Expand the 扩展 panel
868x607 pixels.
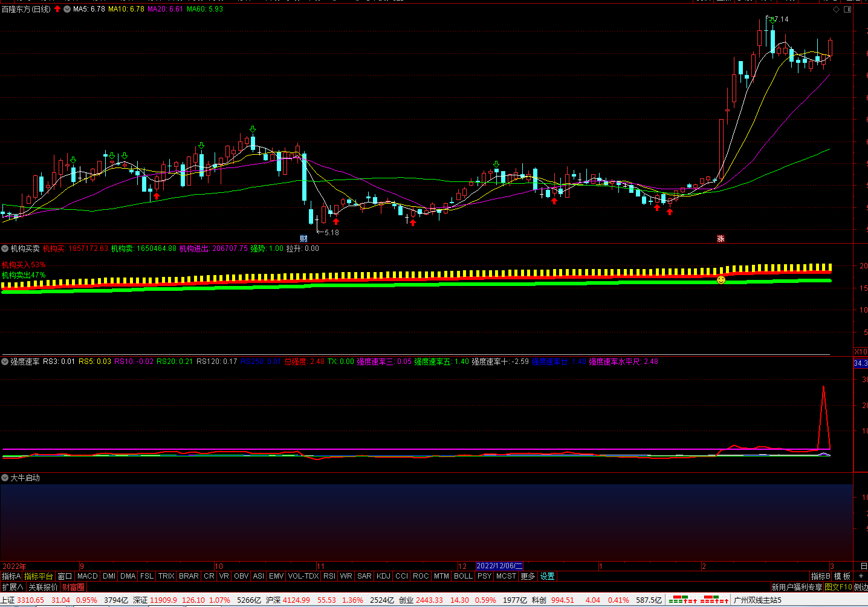(x=12, y=587)
